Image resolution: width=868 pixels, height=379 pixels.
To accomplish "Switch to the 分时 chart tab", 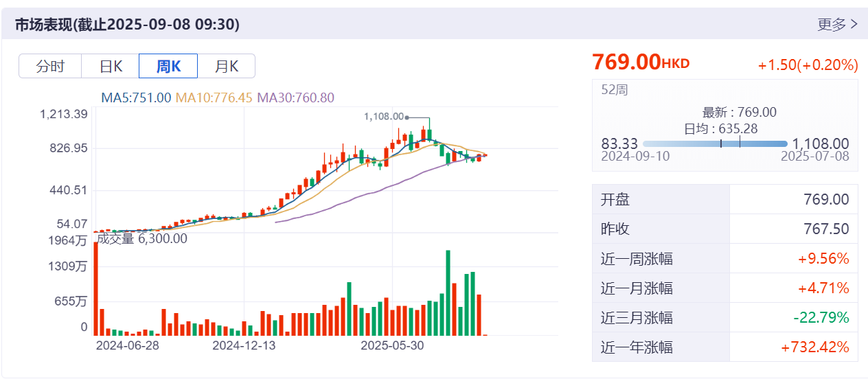I will 50,67.
